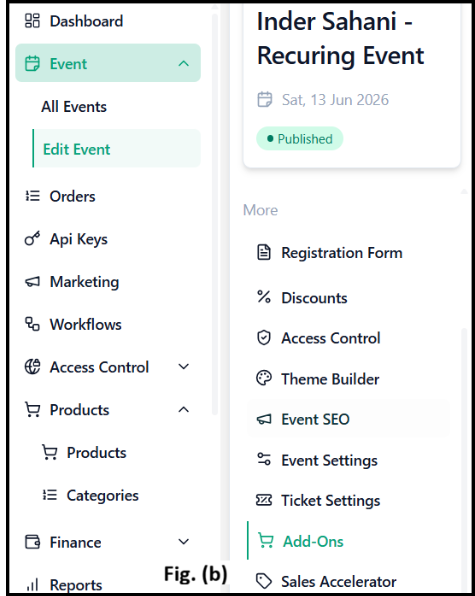Click the Sales Accelerator tag icon
Viewport: 475px width, 596px height.
[x=264, y=581]
